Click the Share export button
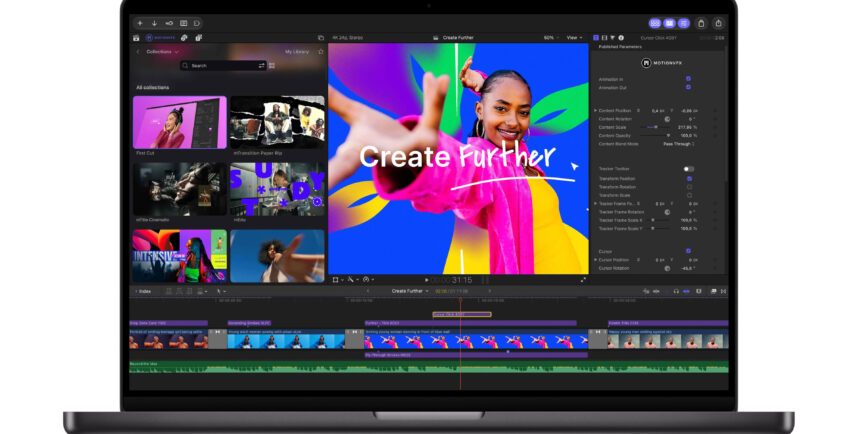The image size is (858, 434). click(x=718, y=24)
